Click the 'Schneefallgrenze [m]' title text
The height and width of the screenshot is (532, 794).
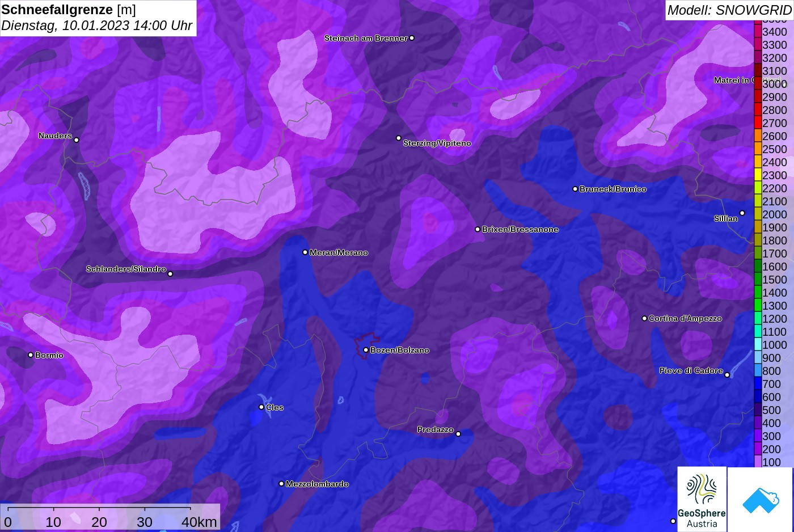click(x=69, y=10)
